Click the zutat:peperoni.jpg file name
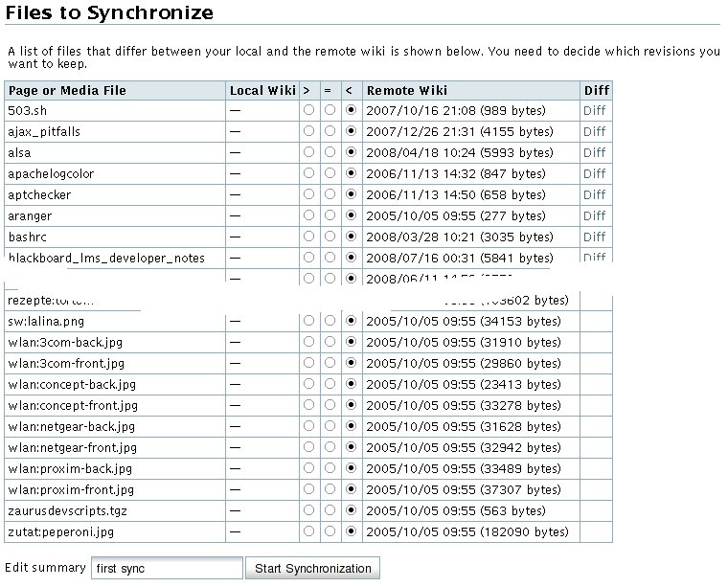The width and height of the screenshot is (728, 587). coord(60,531)
